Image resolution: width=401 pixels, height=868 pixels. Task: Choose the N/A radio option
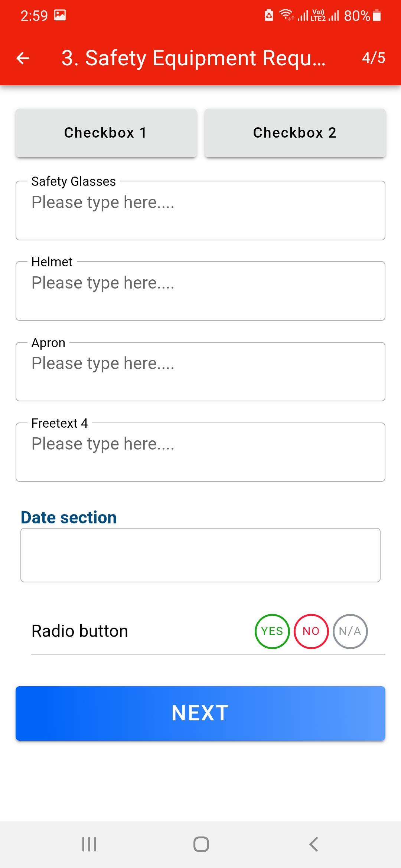point(350,631)
